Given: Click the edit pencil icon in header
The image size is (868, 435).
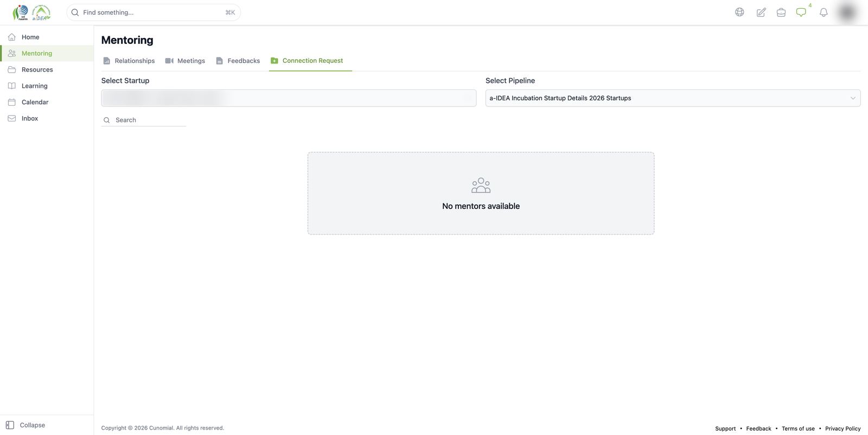Looking at the screenshot, I should click(761, 12).
